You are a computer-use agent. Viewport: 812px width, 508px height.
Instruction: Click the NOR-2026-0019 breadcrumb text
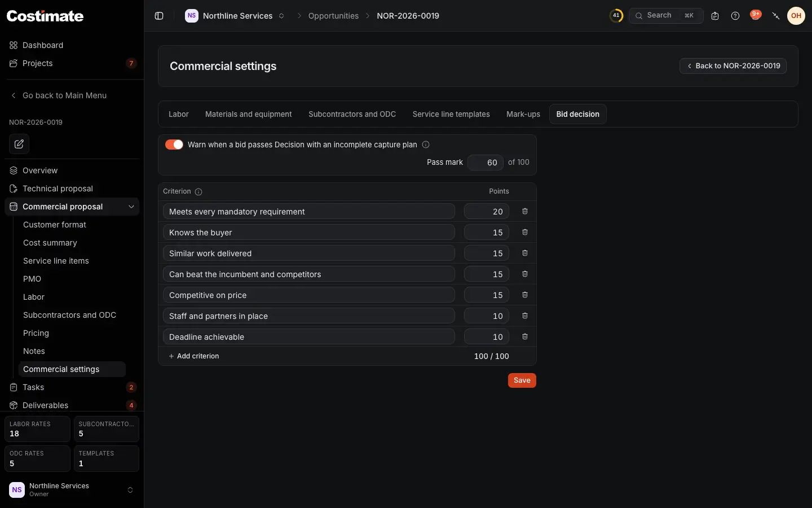[408, 16]
